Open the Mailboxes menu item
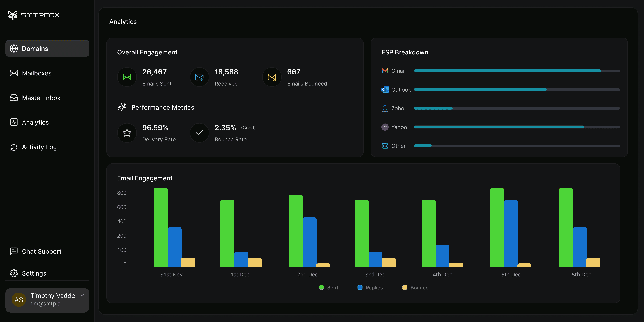Viewport: 644px width, 322px height. 37,73
